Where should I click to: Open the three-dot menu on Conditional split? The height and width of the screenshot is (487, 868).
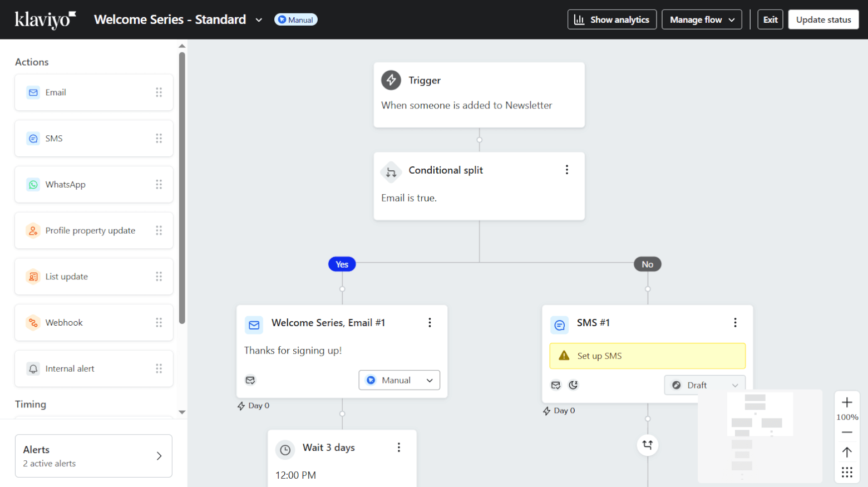click(567, 170)
